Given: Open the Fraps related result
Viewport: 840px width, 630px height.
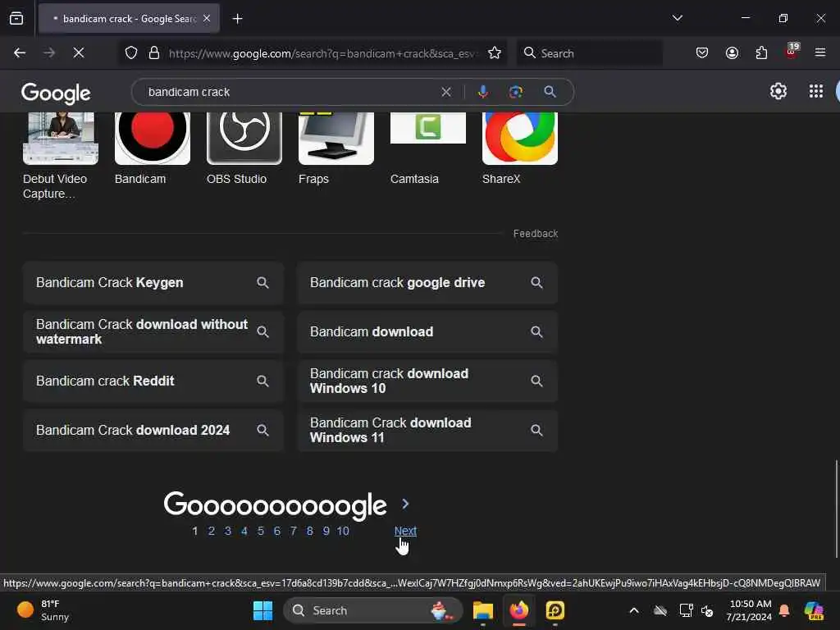Looking at the screenshot, I should point(336,149).
